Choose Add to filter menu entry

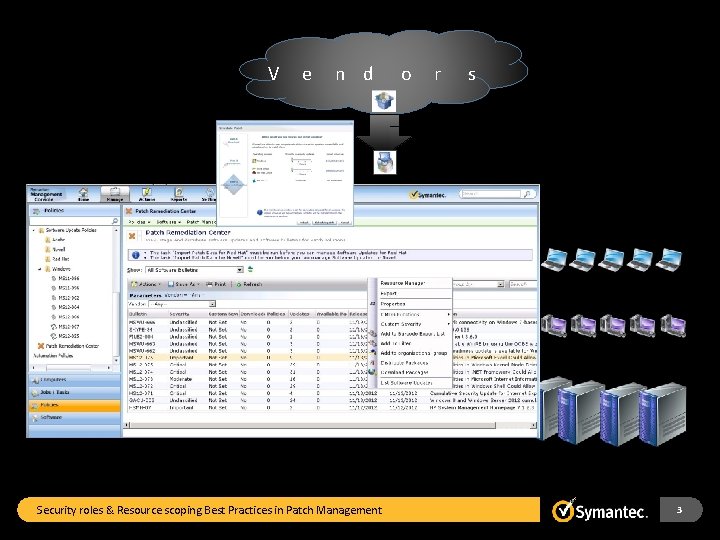(396, 343)
